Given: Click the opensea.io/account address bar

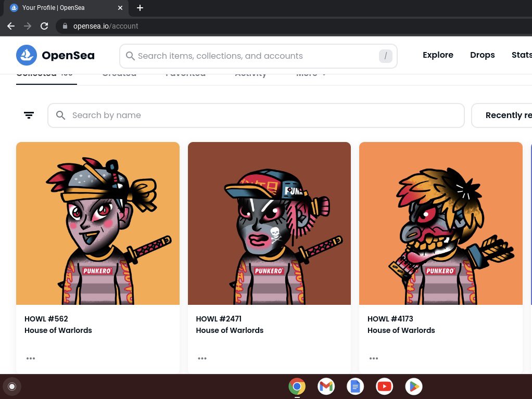Looking at the screenshot, I should pos(294,26).
